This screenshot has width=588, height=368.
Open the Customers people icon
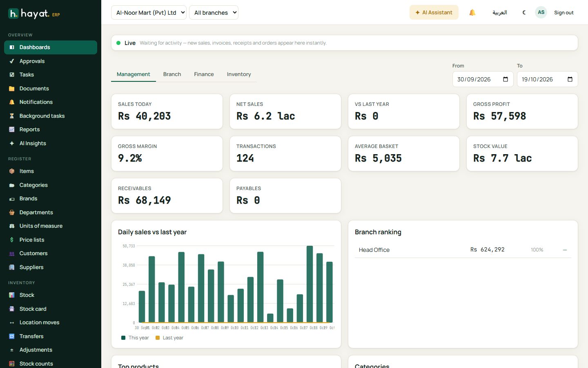tap(12, 254)
